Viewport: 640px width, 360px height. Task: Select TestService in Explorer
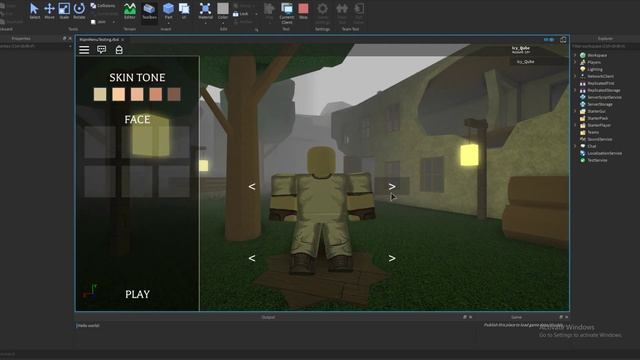(x=597, y=160)
